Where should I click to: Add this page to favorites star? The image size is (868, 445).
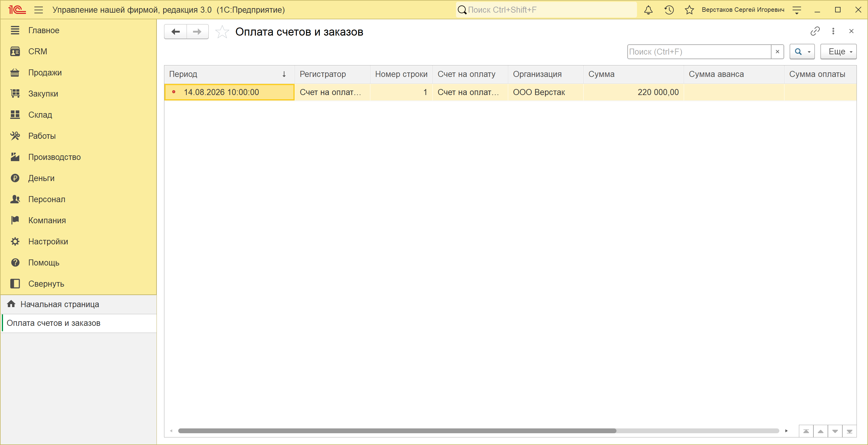(222, 32)
